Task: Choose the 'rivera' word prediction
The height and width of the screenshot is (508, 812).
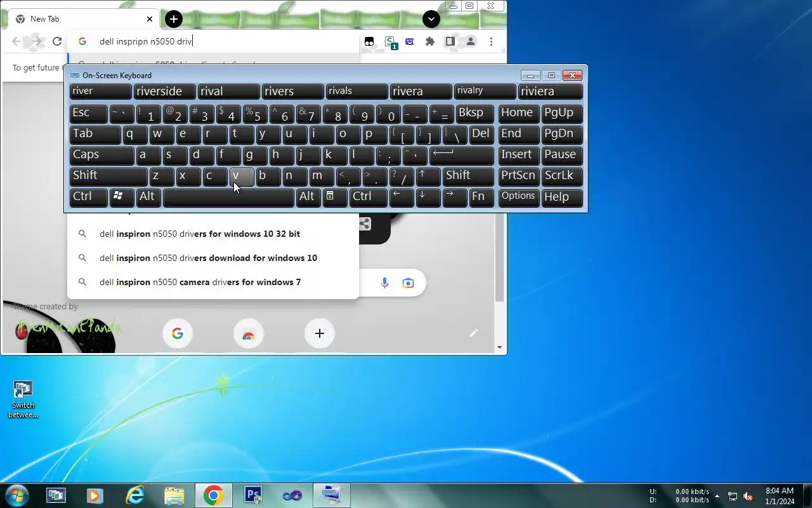Action: [x=421, y=91]
